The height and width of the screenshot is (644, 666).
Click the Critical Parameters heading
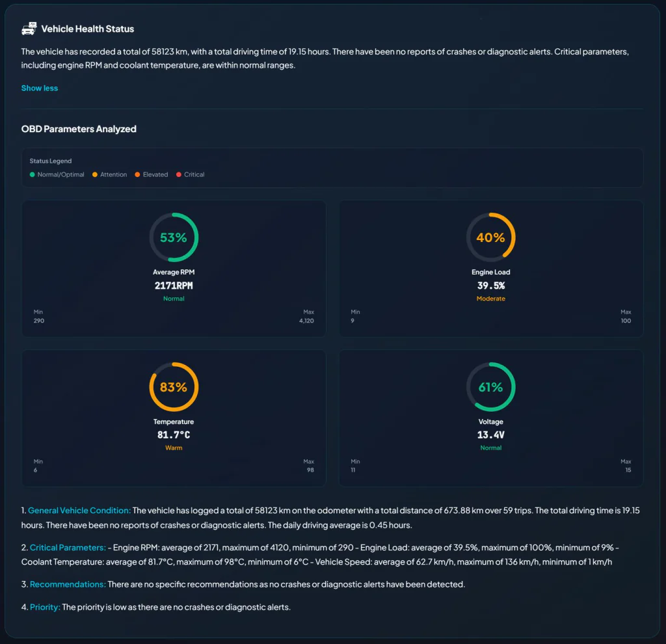(68, 547)
